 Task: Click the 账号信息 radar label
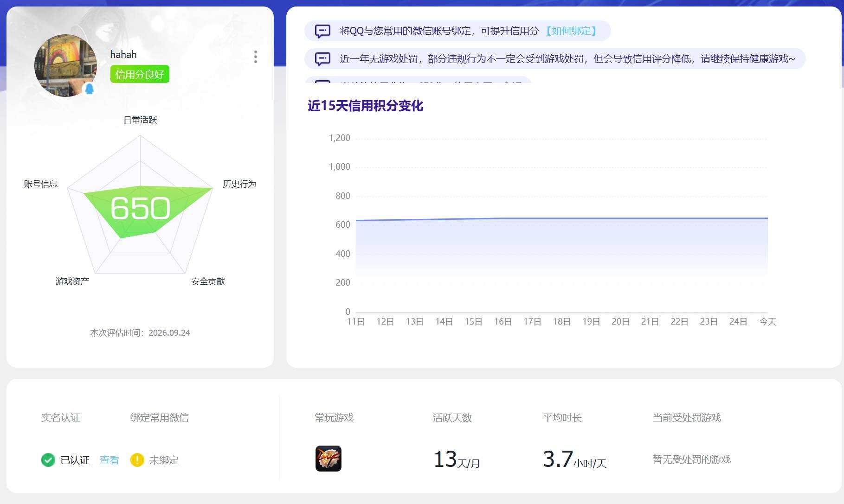[x=41, y=184]
